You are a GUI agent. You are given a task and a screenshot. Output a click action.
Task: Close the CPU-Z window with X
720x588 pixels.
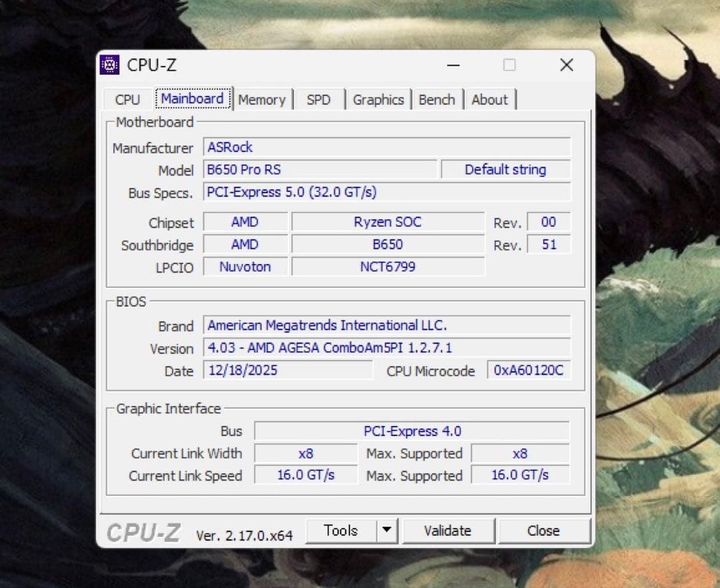567,65
